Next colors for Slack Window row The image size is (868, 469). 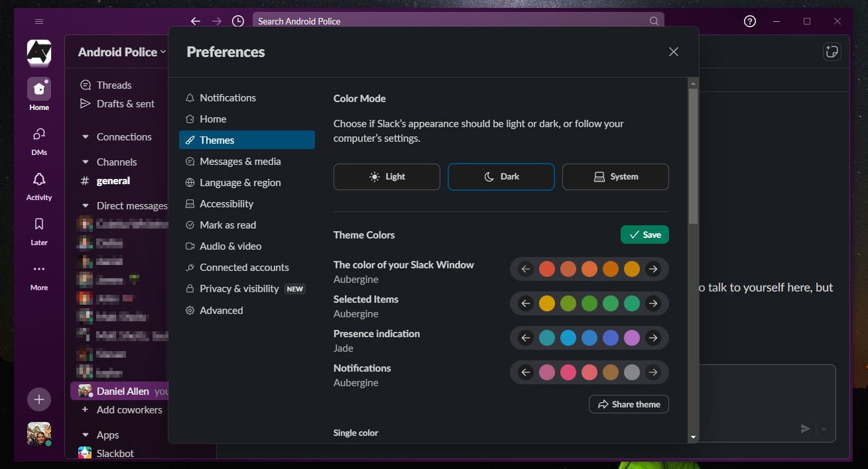(653, 269)
